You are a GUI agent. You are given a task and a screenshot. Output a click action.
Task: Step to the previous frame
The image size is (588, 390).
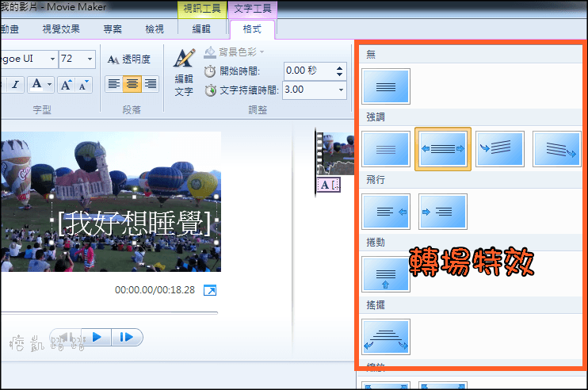pos(65,337)
